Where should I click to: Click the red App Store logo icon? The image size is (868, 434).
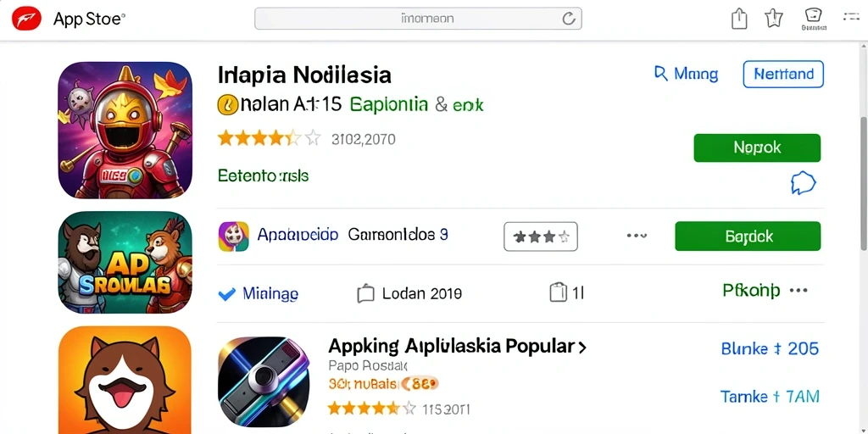[x=26, y=19]
